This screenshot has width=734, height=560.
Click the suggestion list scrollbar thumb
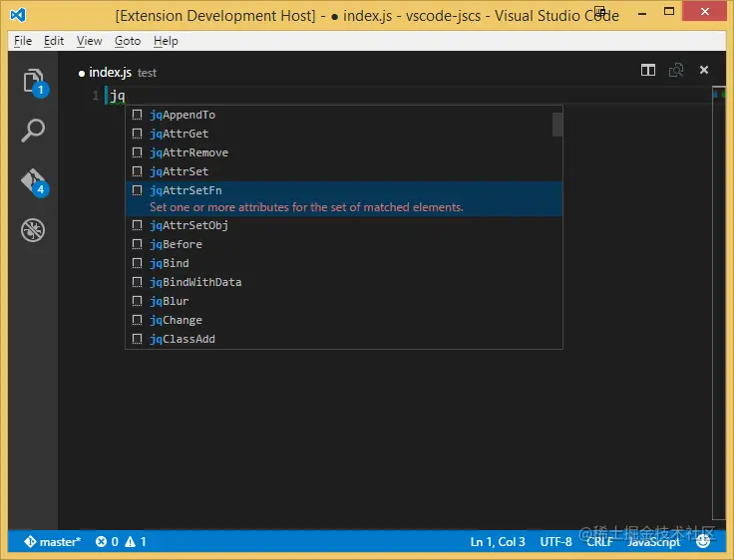coord(557,125)
